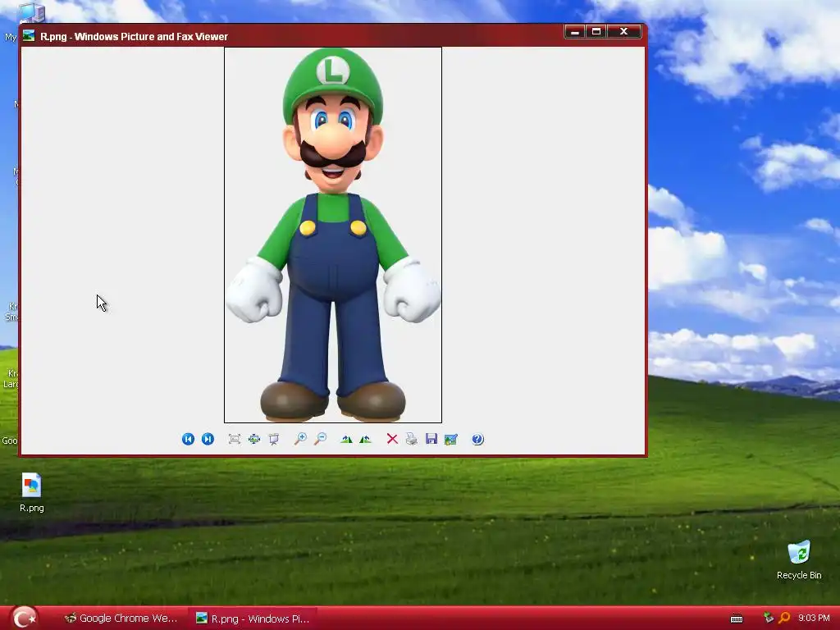Switch to Google Chrome taskbar button
This screenshot has height=630, width=840.
tap(121, 619)
